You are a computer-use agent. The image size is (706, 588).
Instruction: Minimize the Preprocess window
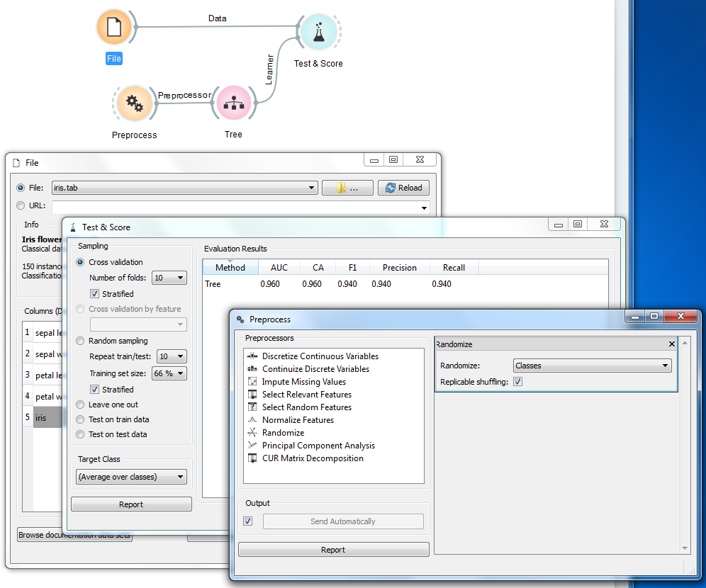(x=635, y=316)
